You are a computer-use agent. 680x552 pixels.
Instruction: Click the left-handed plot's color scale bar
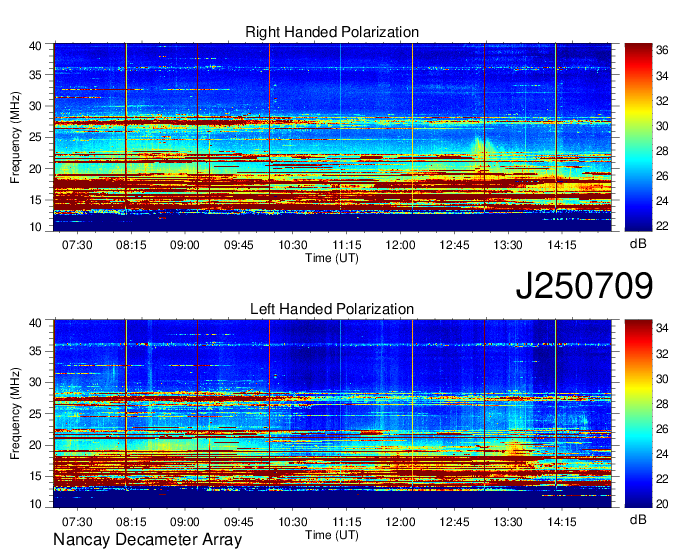tap(638, 414)
